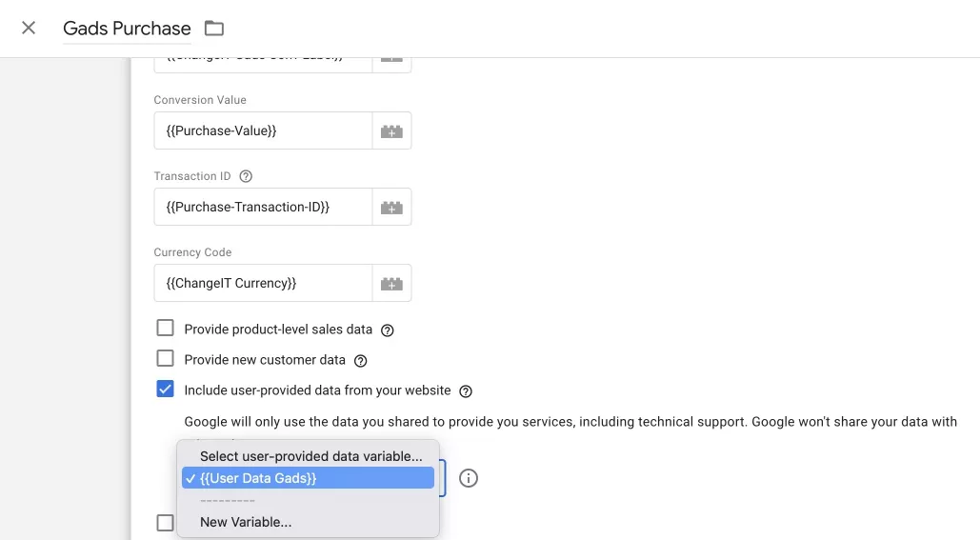Show help for new customer data
Screen dimensions: 980x540
pos(361,361)
